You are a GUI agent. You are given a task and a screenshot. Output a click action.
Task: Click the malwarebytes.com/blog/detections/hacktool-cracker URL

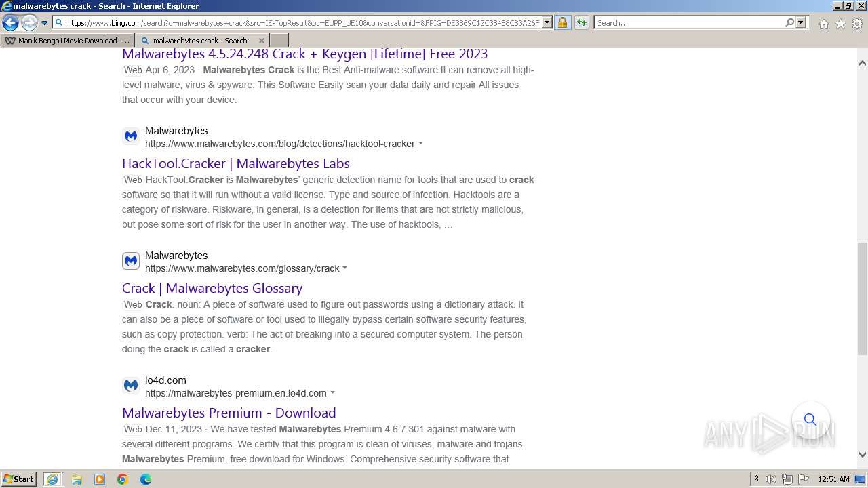279,144
